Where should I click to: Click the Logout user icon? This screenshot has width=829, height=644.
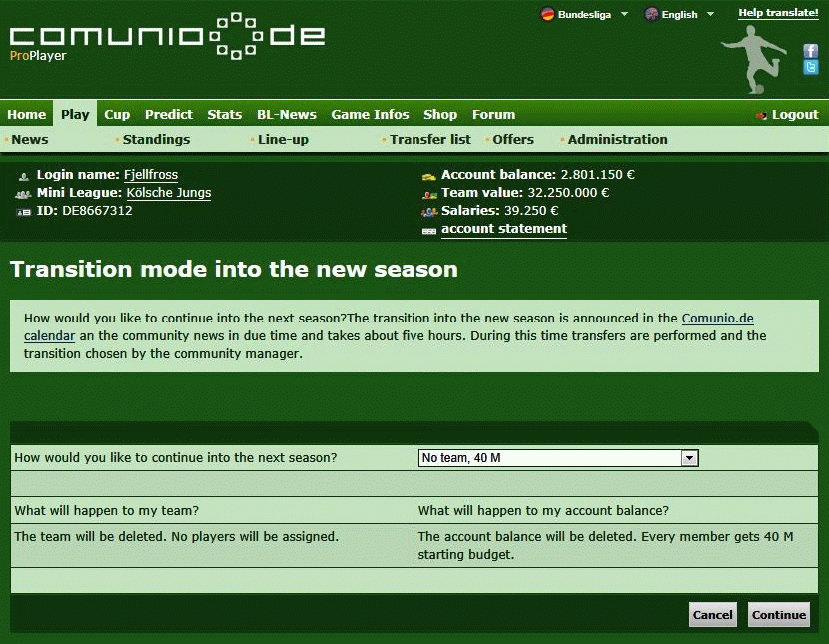pyautogui.click(x=762, y=115)
